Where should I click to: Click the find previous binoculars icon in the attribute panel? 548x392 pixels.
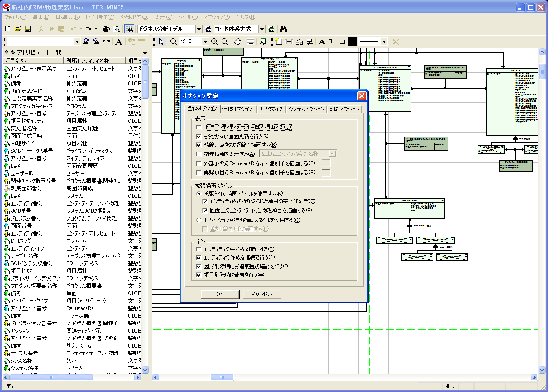point(96,41)
